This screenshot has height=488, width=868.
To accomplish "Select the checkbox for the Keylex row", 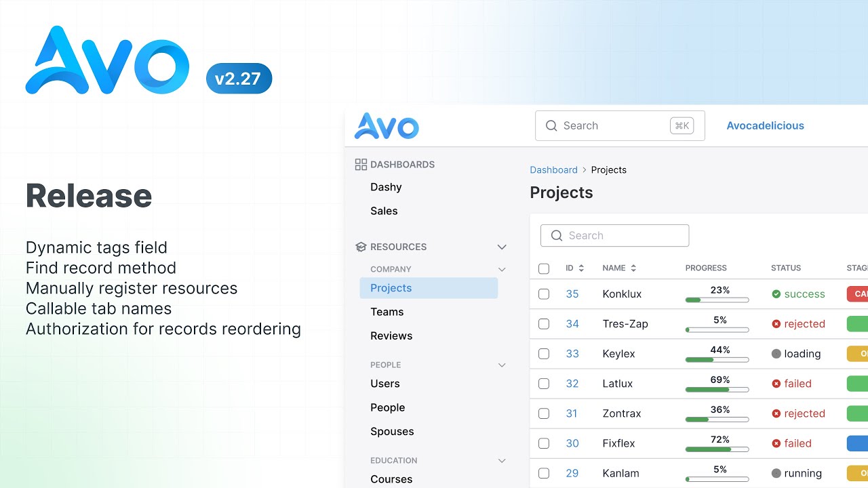I will (544, 354).
